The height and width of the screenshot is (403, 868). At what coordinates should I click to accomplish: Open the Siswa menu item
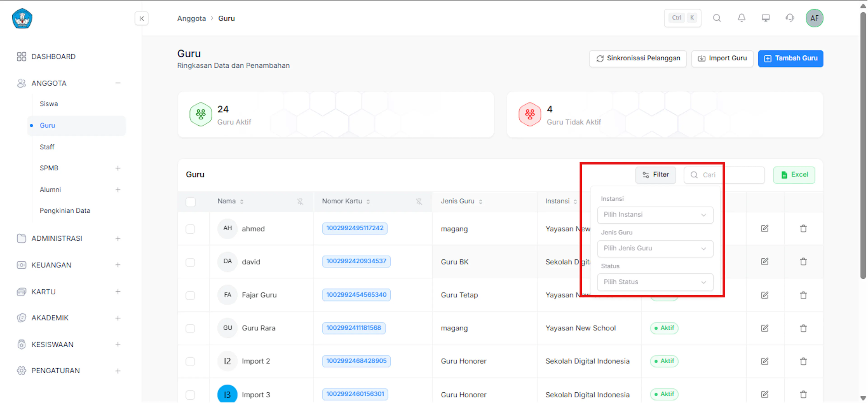(x=49, y=104)
